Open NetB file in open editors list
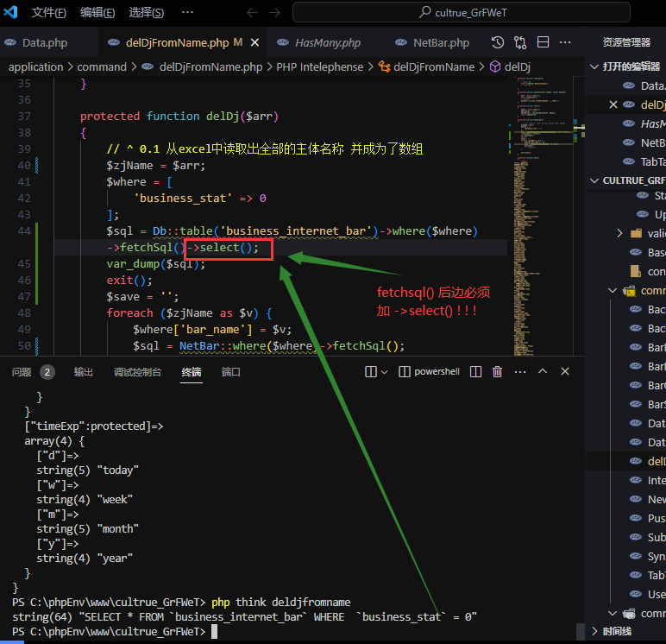This screenshot has width=666, height=644. click(x=625, y=142)
